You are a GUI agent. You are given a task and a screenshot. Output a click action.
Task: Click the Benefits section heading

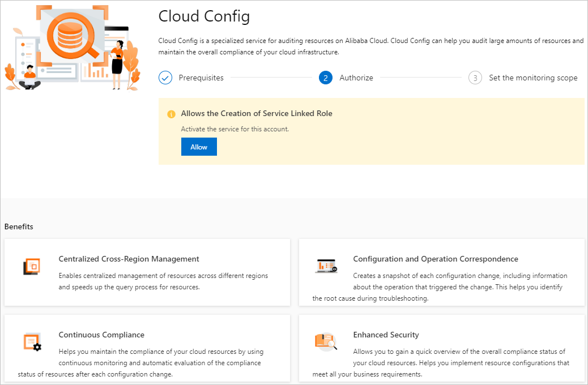(19, 226)
